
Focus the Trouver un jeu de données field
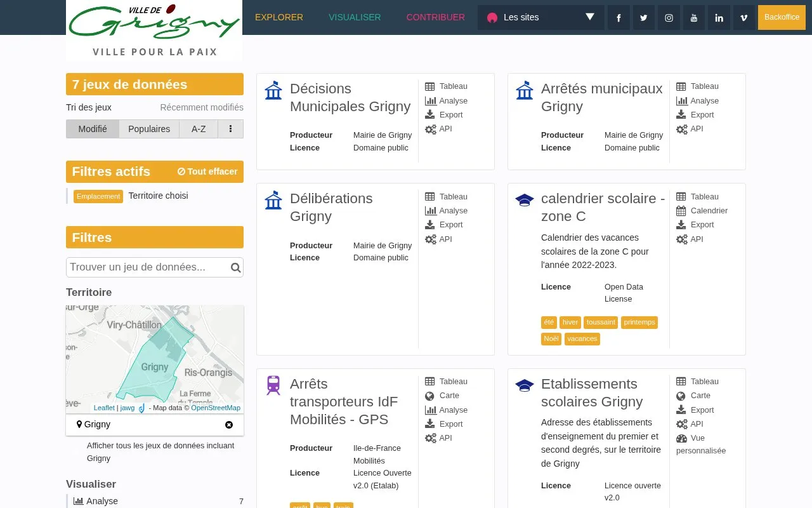click(155, 267)
